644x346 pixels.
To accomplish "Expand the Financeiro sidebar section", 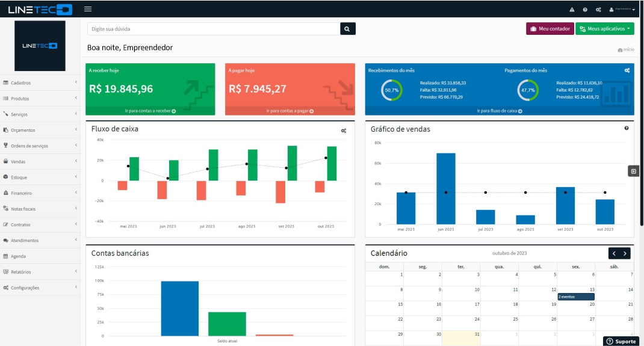I will [x=40, y=193].
